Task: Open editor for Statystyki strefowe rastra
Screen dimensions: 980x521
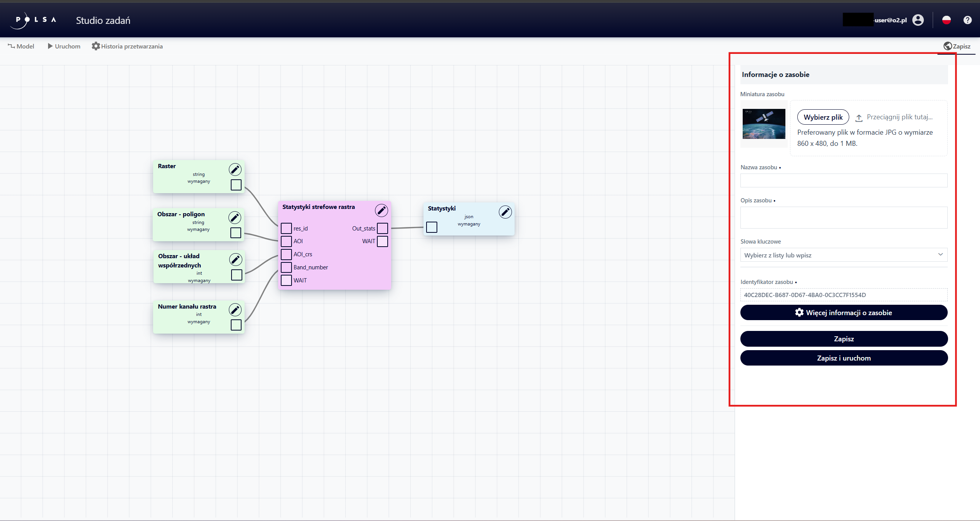Action: tap(381, 210)
